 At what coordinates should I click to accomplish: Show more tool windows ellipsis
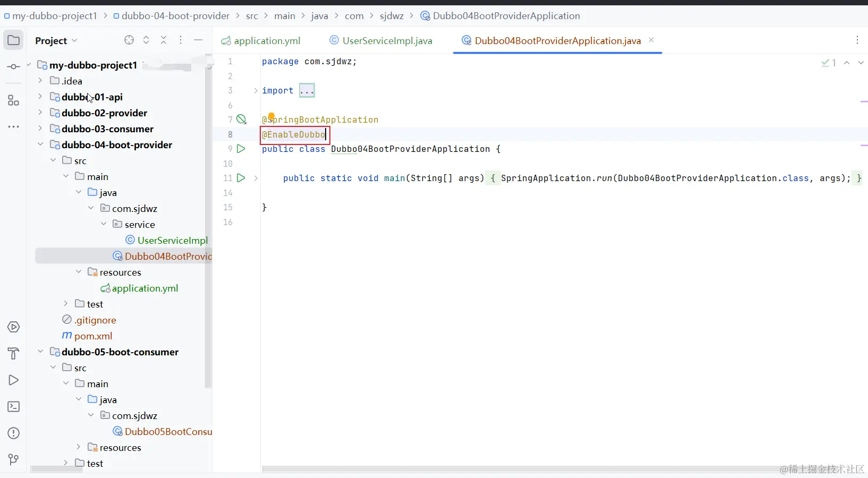coord(14,127)
